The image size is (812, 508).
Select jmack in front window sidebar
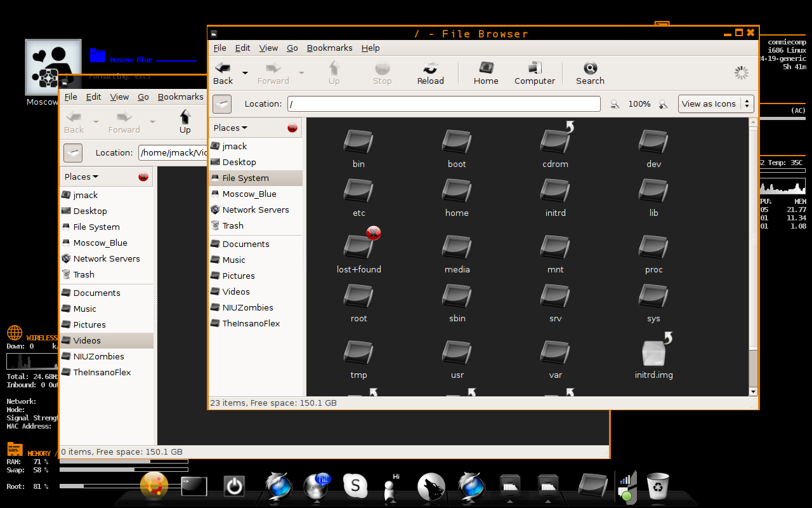pyautogui.click(x=256, y=146)
